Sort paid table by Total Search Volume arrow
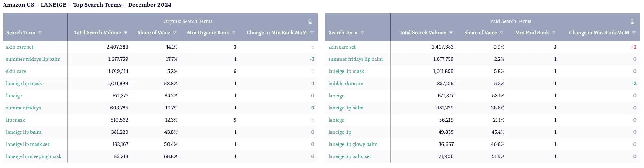644x168 pixels. point(451,33)
